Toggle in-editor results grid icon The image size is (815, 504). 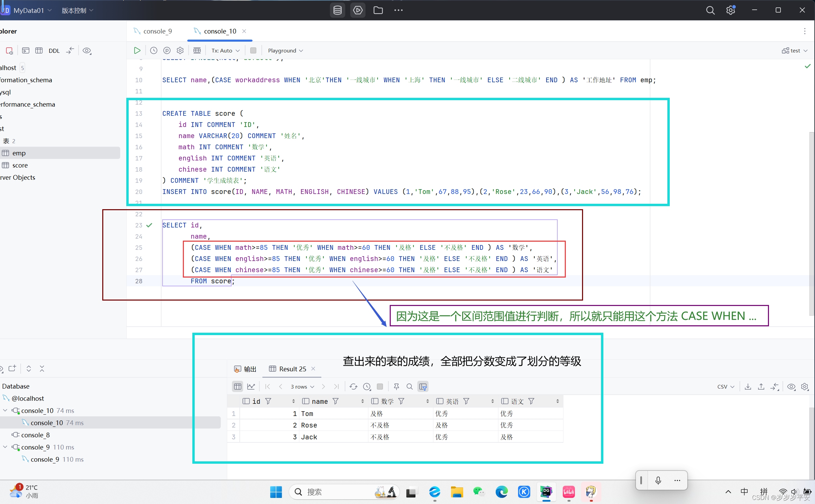coord(197,50)
